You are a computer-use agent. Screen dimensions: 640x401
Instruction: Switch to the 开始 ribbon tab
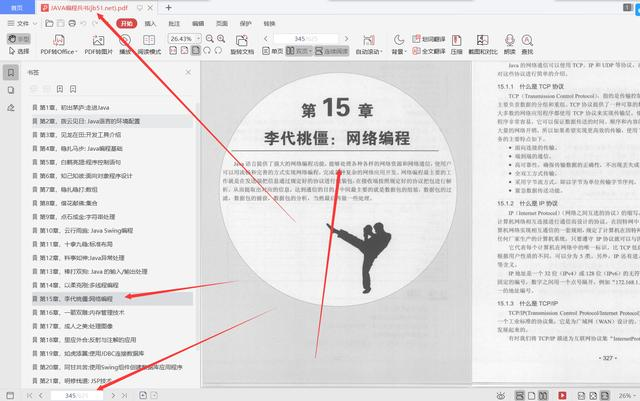tap(127, 23)
